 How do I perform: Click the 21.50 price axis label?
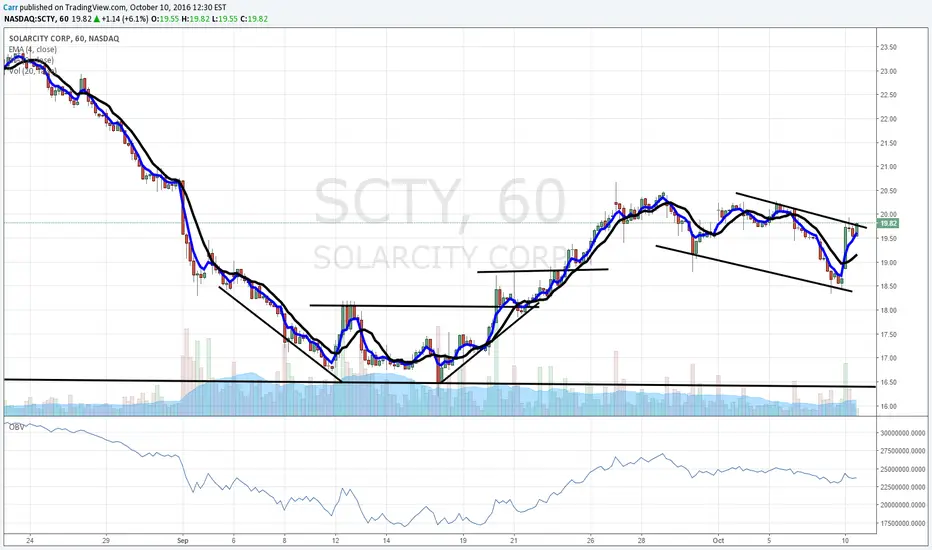(889, 143)
